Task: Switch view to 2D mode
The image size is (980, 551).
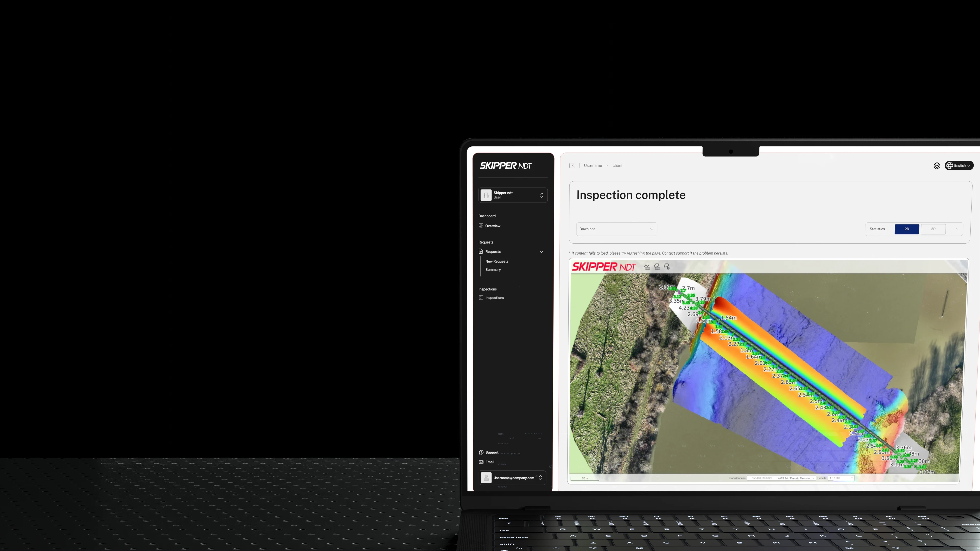Action: pyautogui.click(x=906, y=229)
